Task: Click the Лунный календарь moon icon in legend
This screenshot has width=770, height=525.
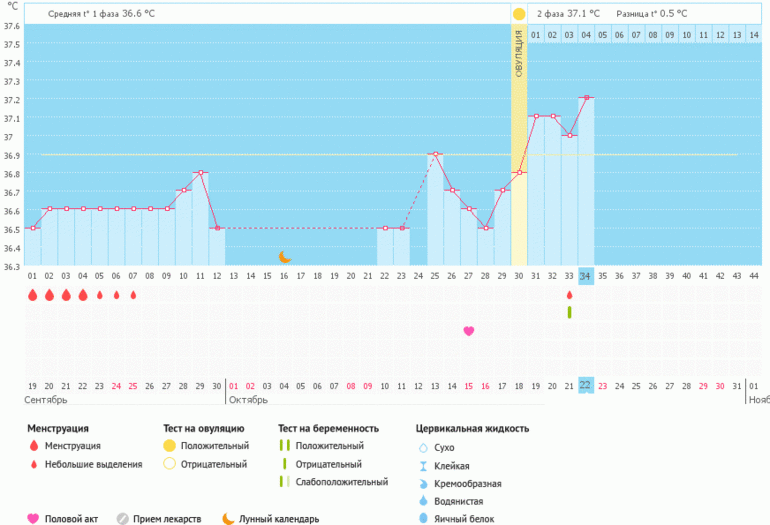Action: tap(228, 518)
